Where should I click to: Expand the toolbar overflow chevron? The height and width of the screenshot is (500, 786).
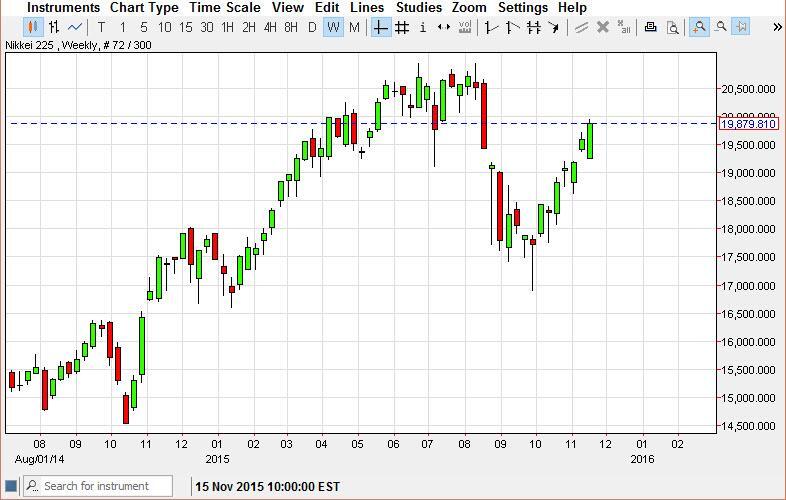pyautogui.click(x=777, y=27)
